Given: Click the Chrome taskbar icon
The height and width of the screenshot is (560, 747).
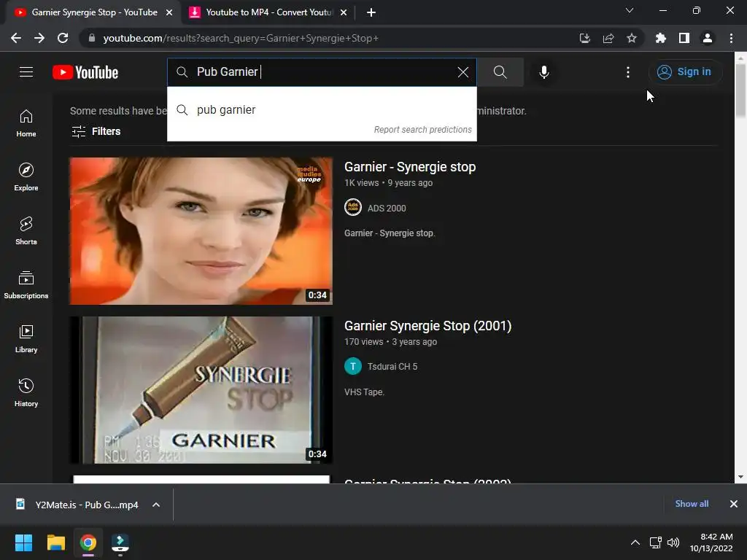Looking at the screenshot, I should point(88,542).
